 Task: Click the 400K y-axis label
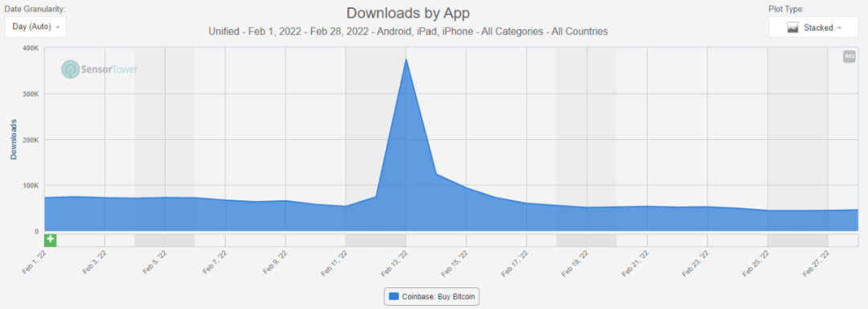(31, 48)
